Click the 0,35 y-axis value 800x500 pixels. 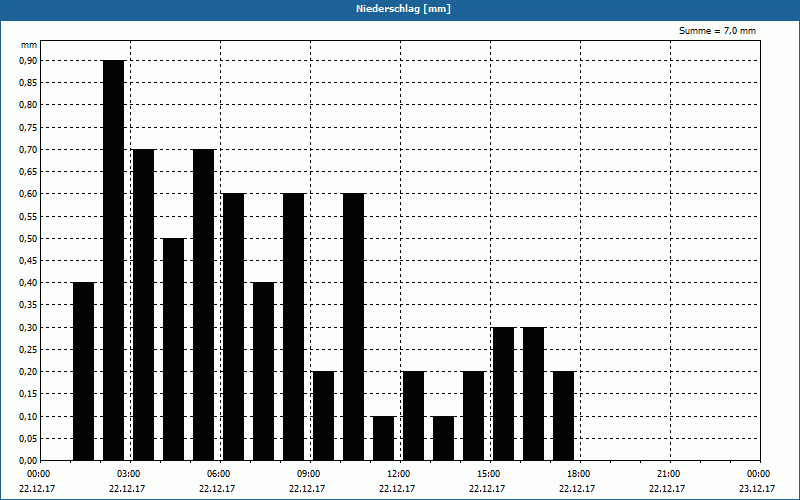pyautogui.click(x=28, y=305)
